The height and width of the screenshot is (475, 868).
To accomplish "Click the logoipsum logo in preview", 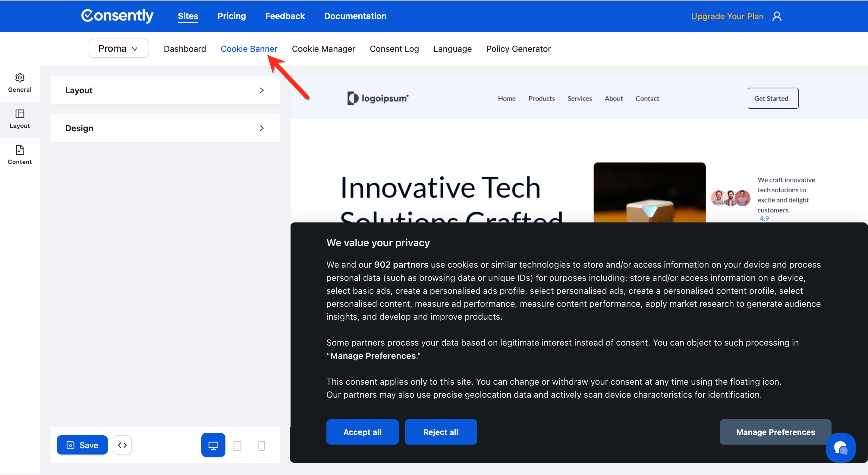I will pyautogui.click(x=378, y=98).
